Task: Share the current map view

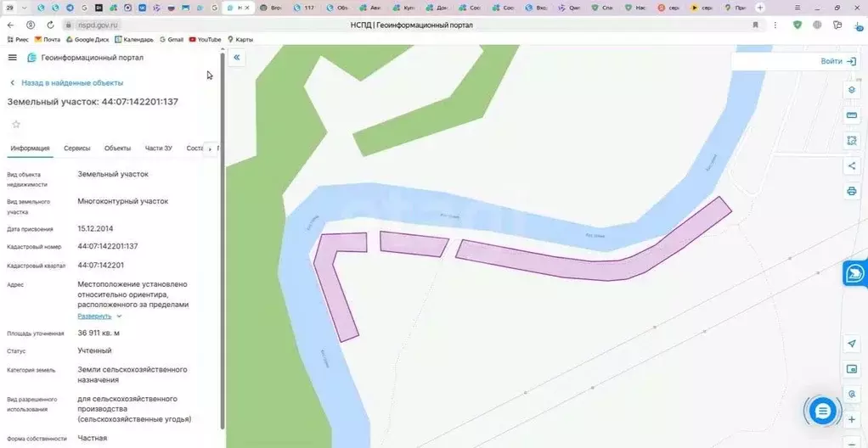Action: 851,166
